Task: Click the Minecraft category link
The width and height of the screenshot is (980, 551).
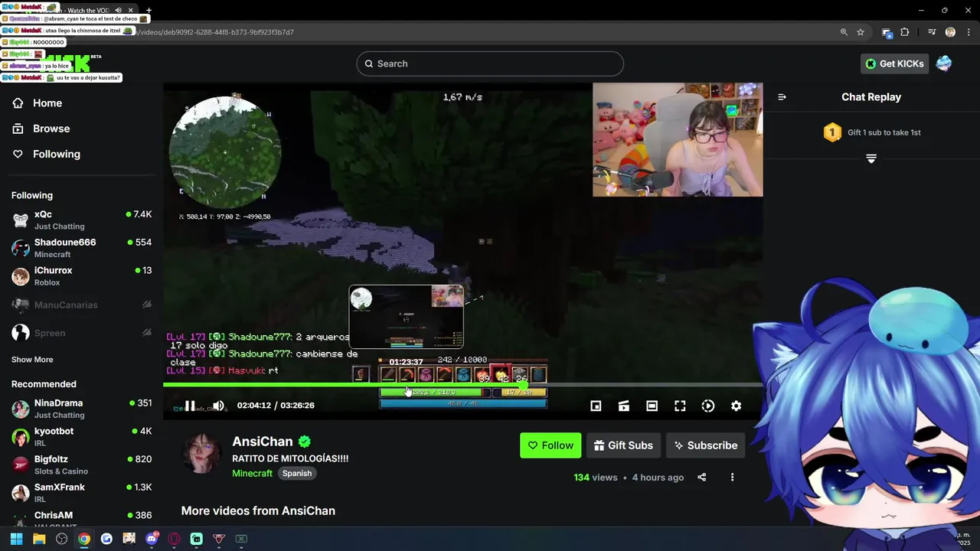Action: pos(252,474)
